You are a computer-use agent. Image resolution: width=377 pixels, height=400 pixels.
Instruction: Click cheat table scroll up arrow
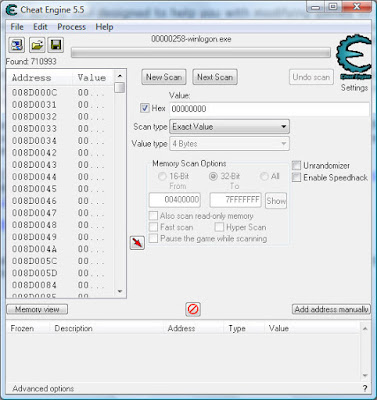(365, 329)
